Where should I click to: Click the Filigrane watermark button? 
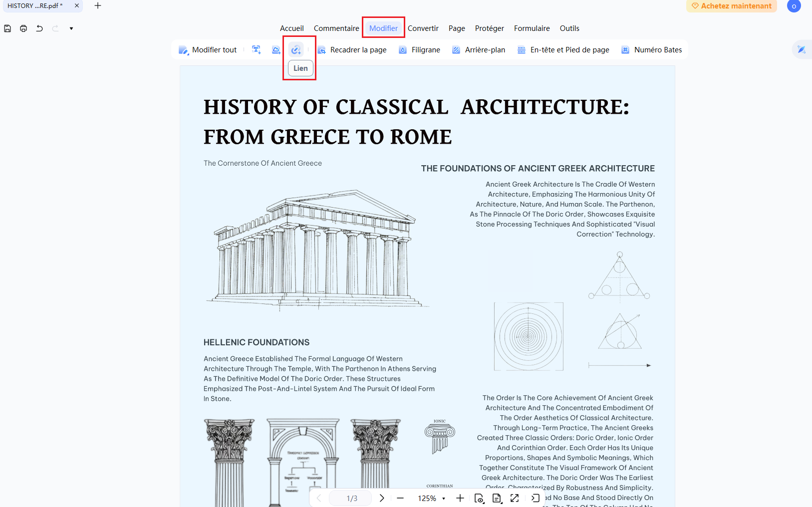coord(419,50)
